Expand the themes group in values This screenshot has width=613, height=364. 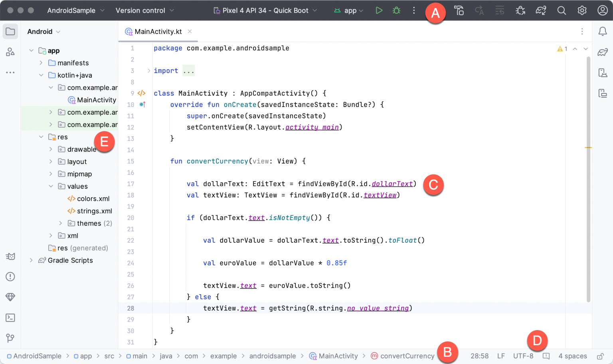pos(60,223)
